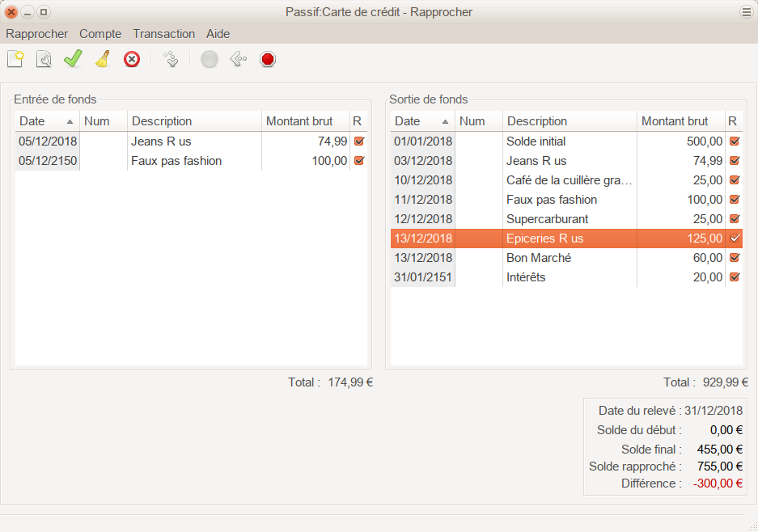Open the Rapprocher menu
Viewport: 758px width, 532px height.
(x=36, y=34)
